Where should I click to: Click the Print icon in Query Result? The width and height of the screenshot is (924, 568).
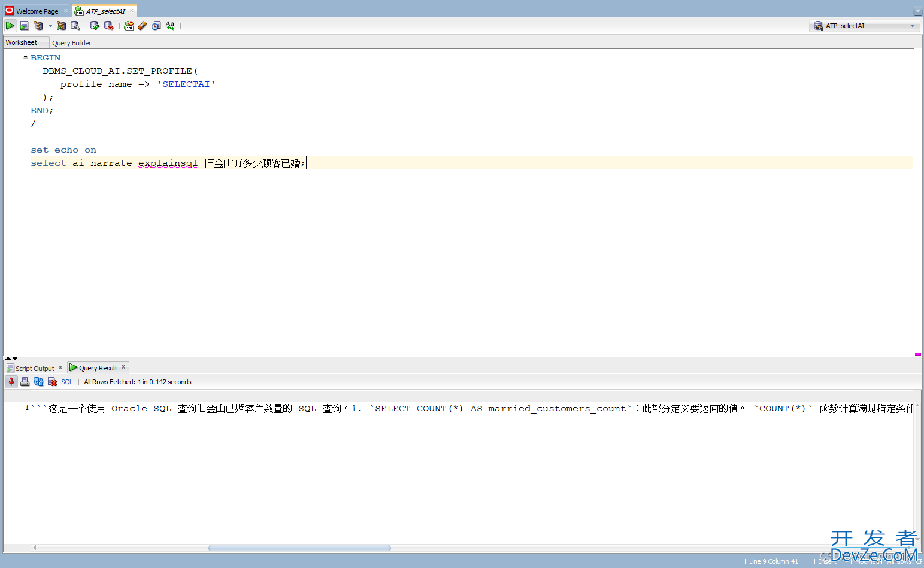click(x=25, y=382)
